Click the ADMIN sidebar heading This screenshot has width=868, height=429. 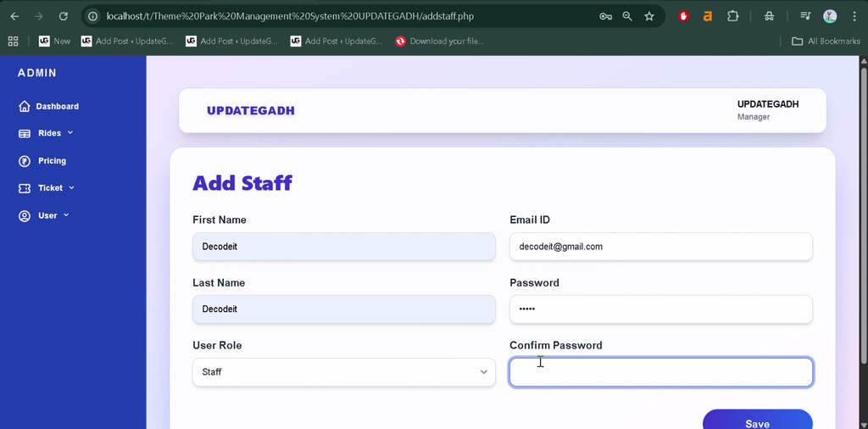pyautogui.click(x=37, y=73)
